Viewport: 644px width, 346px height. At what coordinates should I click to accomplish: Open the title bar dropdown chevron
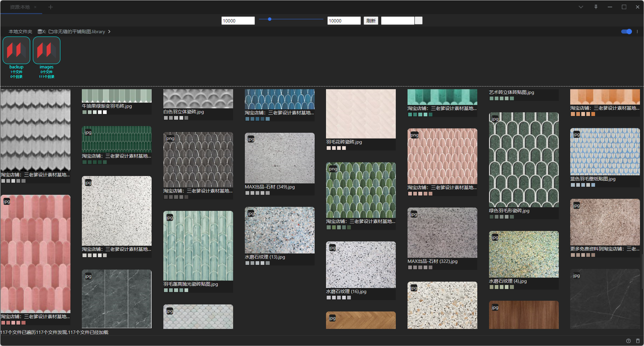click(581, 7)
